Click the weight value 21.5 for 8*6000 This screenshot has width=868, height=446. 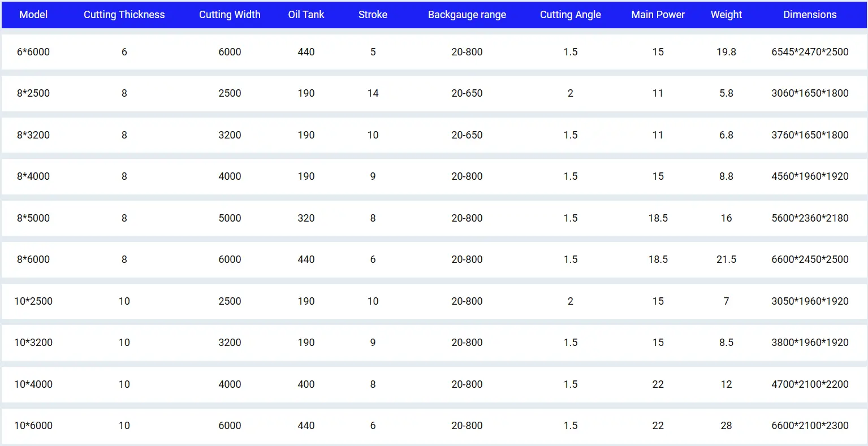(x=726, y=259)
